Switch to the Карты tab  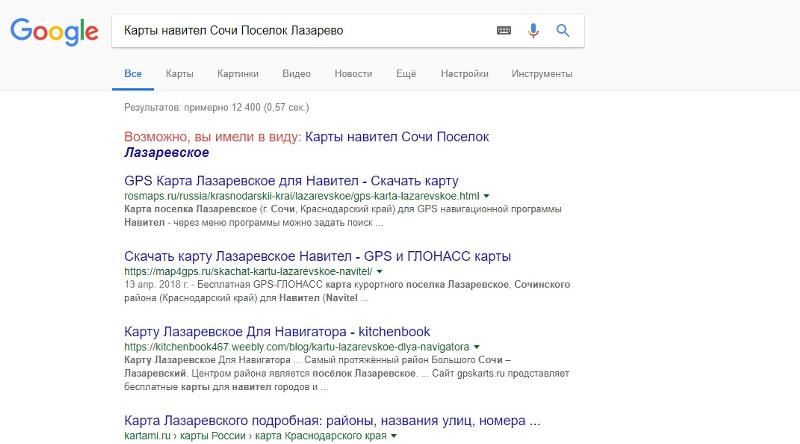[x=180, y=73]
